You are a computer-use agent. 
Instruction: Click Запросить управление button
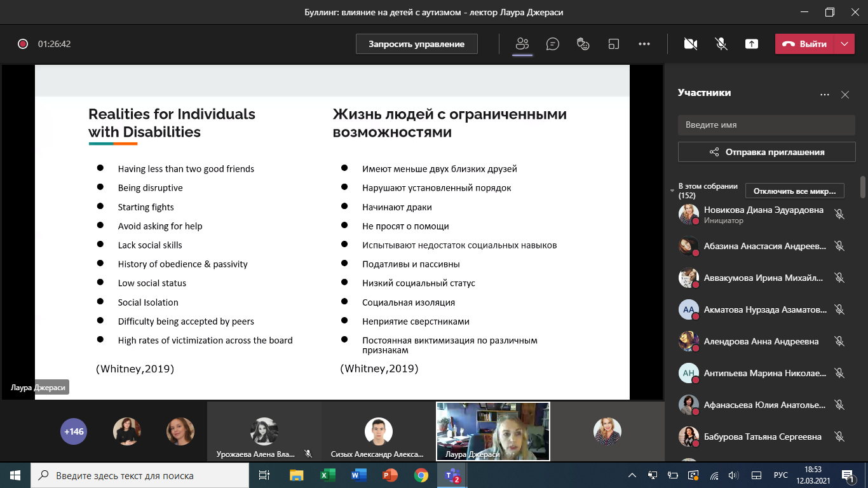pyautogui.click(x=416, y=44)
